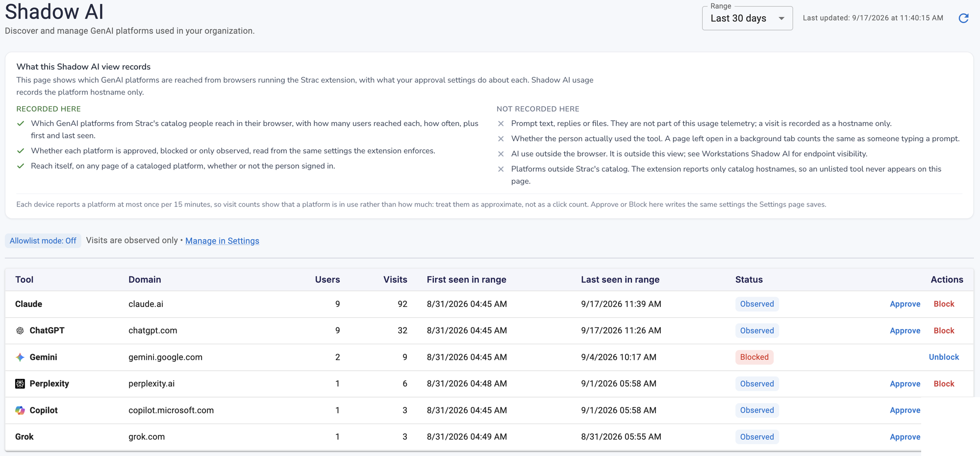Click the Observed status badge for Grok
Image resolution: width=980 pixels, height=456 pixels.
coord(757,437)
